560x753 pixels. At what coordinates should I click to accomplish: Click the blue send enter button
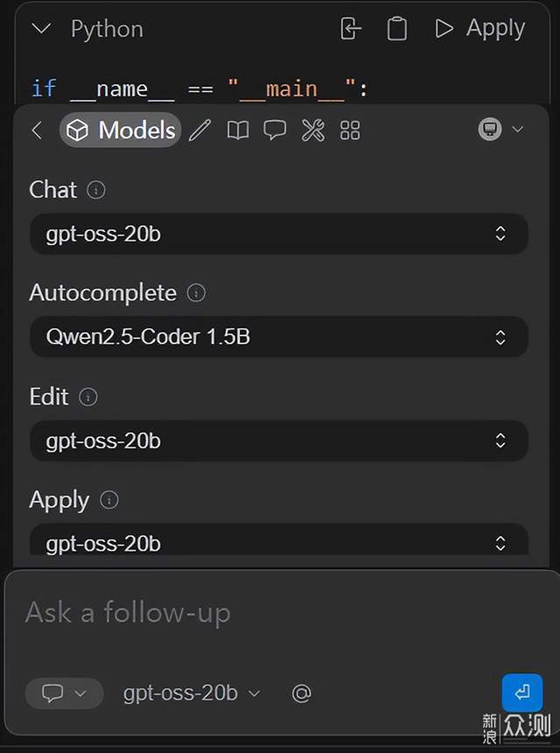(x=522, y=693)
